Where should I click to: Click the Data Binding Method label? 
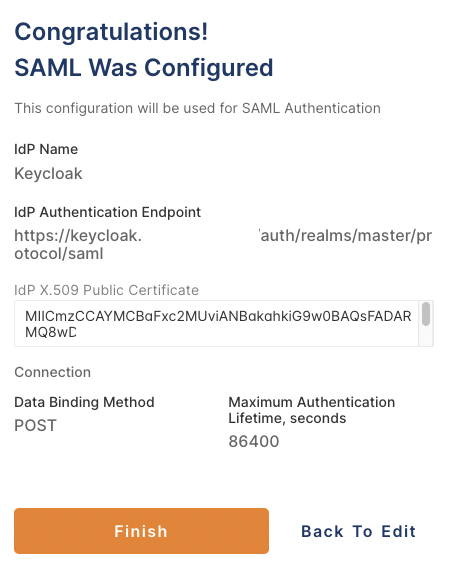(84, 402)
